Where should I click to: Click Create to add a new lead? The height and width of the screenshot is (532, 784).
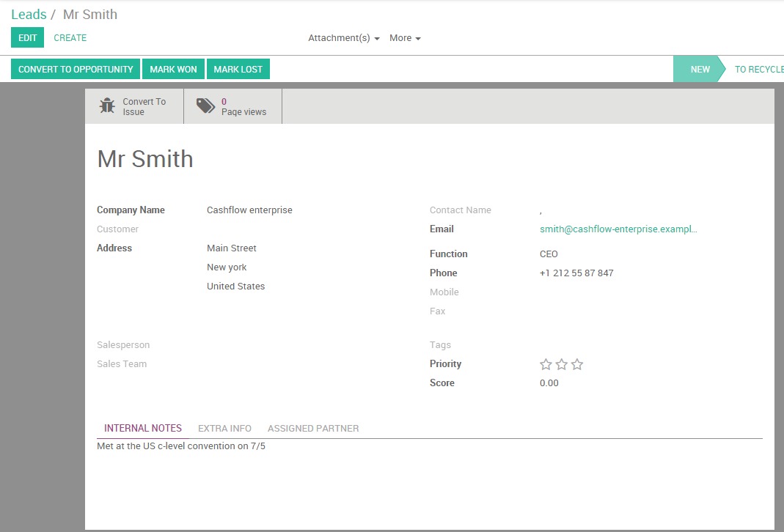tap(70, 38)
